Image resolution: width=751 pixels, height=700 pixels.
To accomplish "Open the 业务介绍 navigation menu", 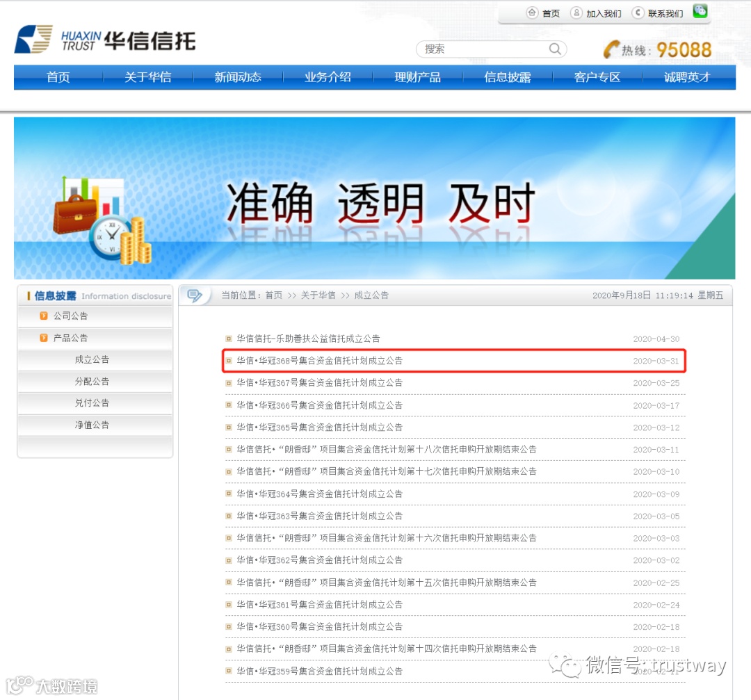I will [328, 77].
